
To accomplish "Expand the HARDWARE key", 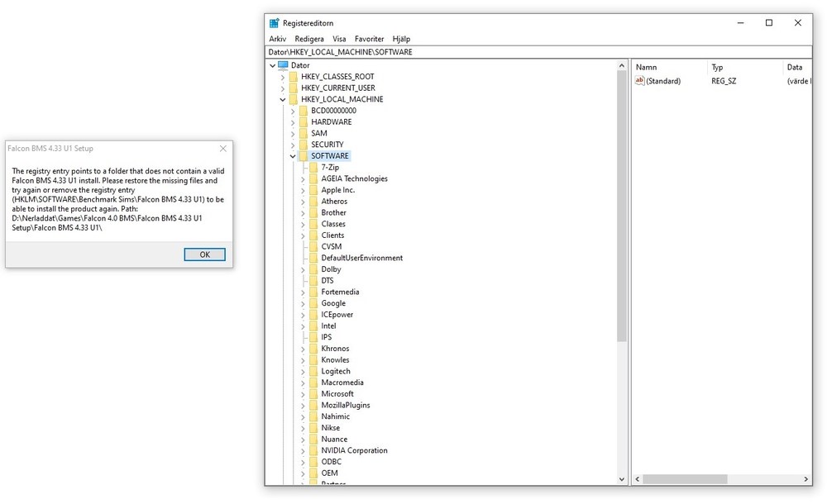I will [x=293, y=122].
